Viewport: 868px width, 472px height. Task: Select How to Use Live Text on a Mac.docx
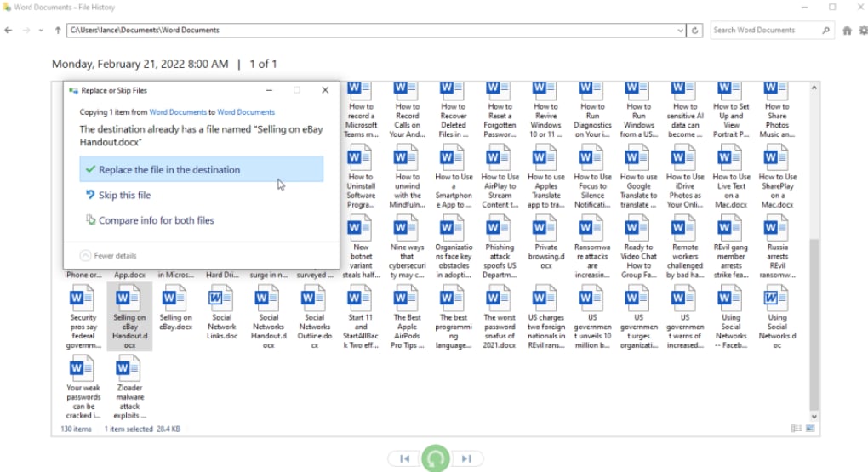coord(731,177)
